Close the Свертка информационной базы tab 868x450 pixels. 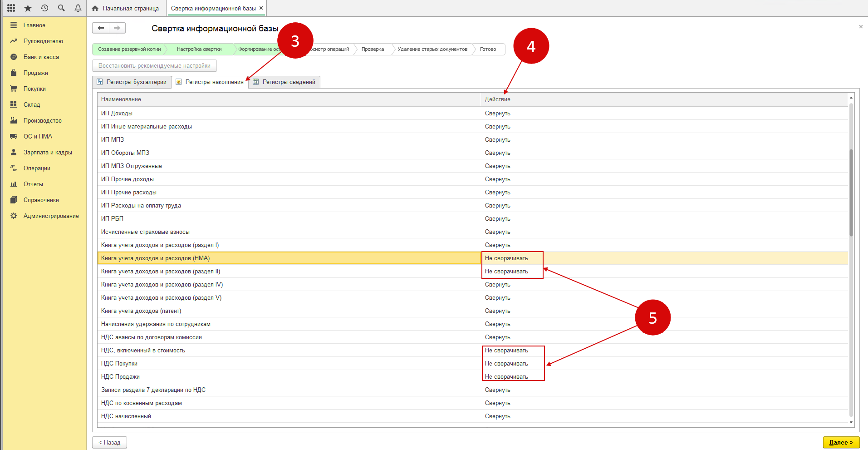point(261,8)
